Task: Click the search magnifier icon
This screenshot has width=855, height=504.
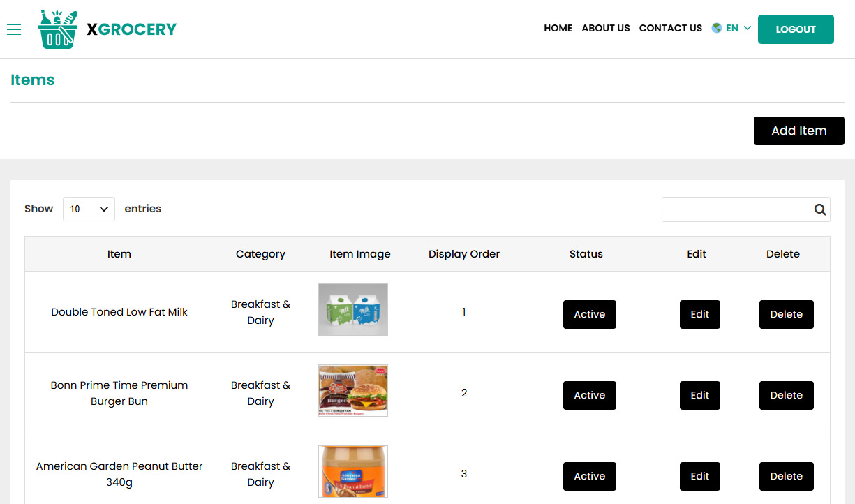Action: (819, 209)
